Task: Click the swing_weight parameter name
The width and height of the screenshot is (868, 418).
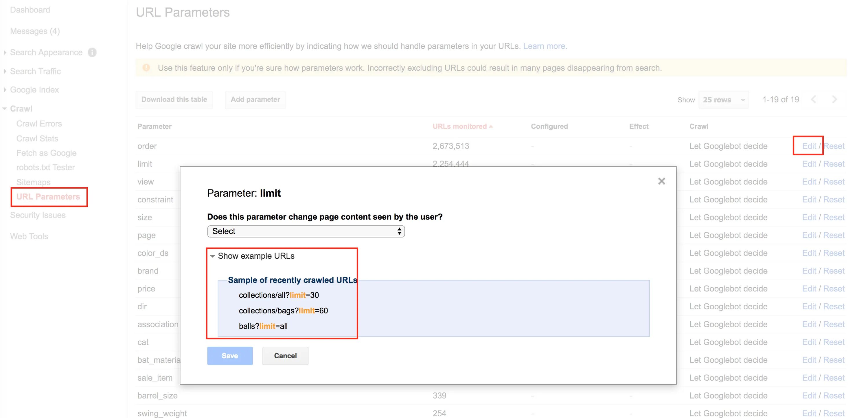Action: 162,414
